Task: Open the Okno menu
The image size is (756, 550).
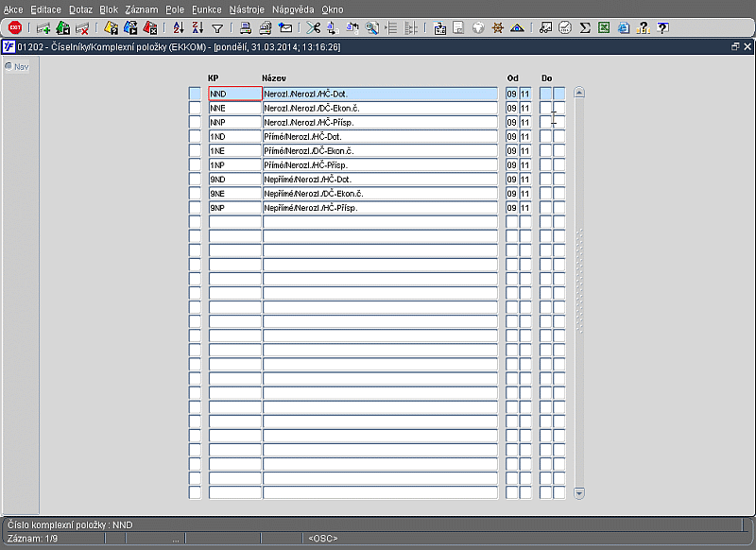Action: pos(333,9)
